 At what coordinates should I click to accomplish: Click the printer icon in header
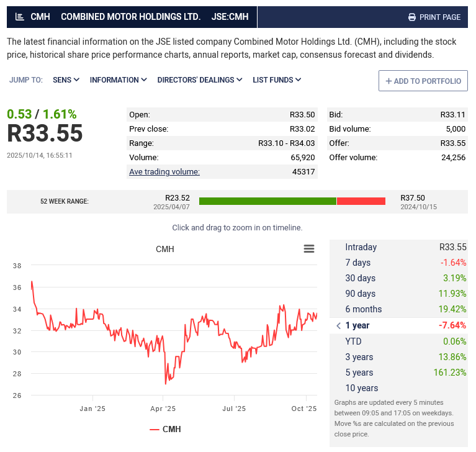[x=412, y=17]
